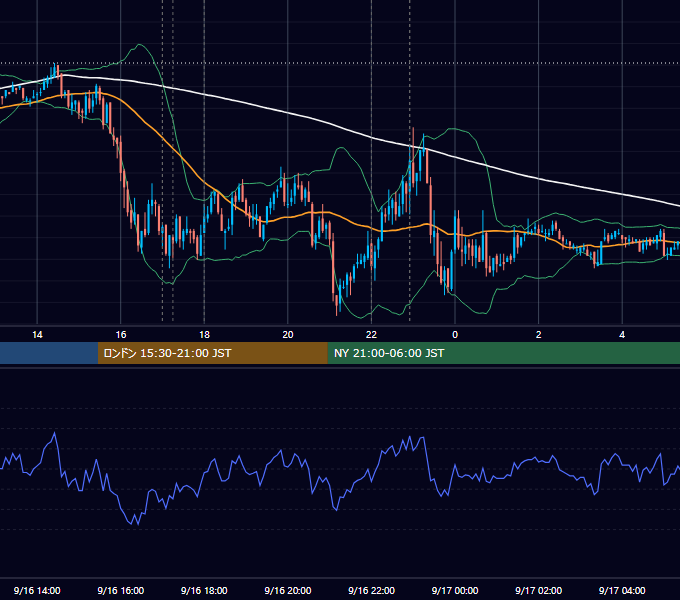The width and height of the screenshot is (680, 600).
Task: Click the 9/16 22:00 time label
Action: [x=372, y=590]
